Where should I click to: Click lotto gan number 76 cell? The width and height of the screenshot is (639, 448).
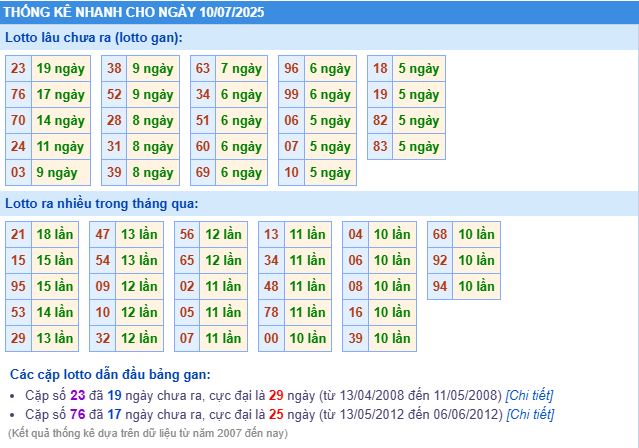point(18,95)
